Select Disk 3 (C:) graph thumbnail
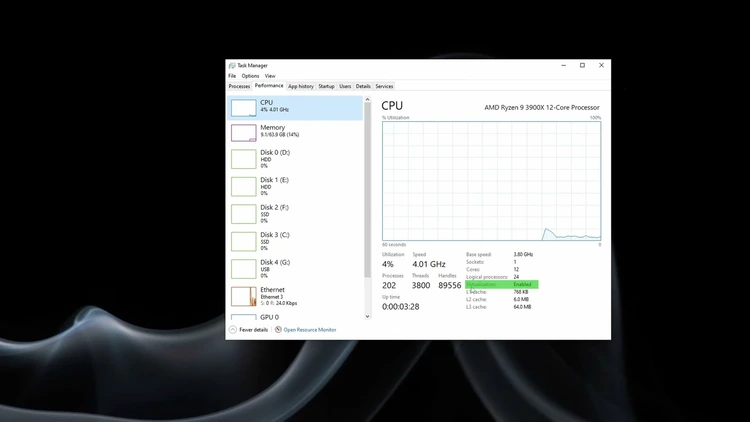The height and width of the screenshot is (422, 750). click(243, 242)
